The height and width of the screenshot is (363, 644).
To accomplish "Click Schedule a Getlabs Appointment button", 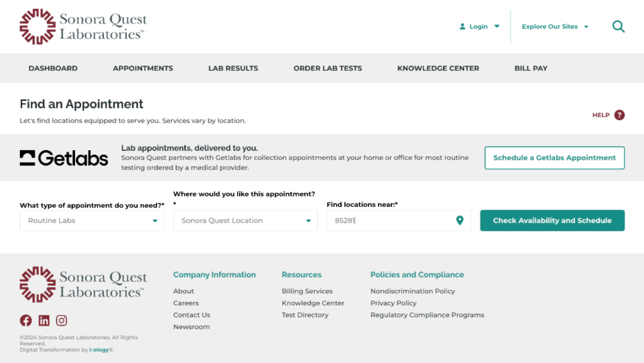I will [554, 158].
